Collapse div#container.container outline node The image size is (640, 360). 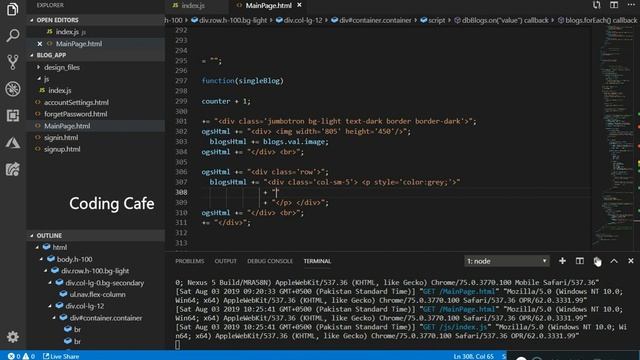point(54,318)
